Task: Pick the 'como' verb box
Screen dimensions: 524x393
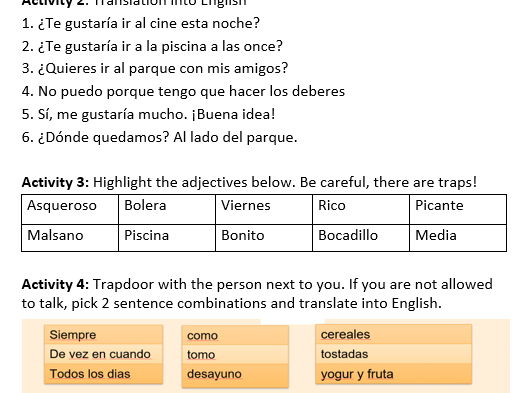Action: click(235, 335)
